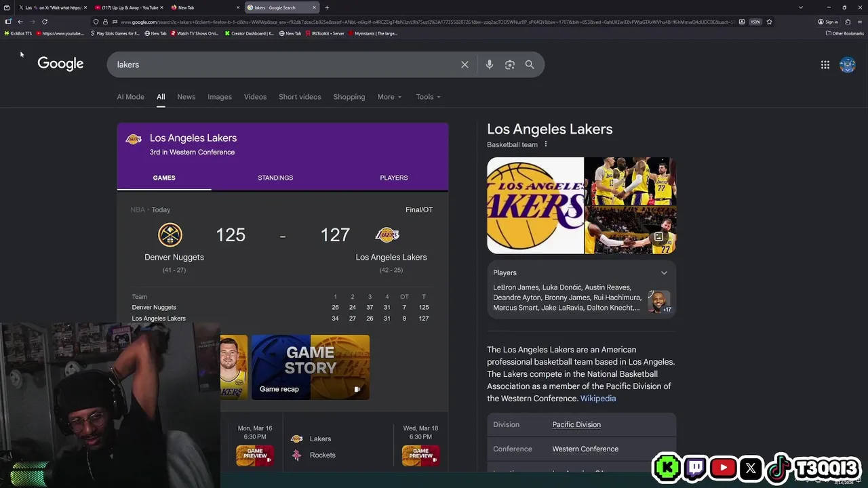Submit the search with the magnifier icon
This screenshot has width=868, height=488.
530,64
